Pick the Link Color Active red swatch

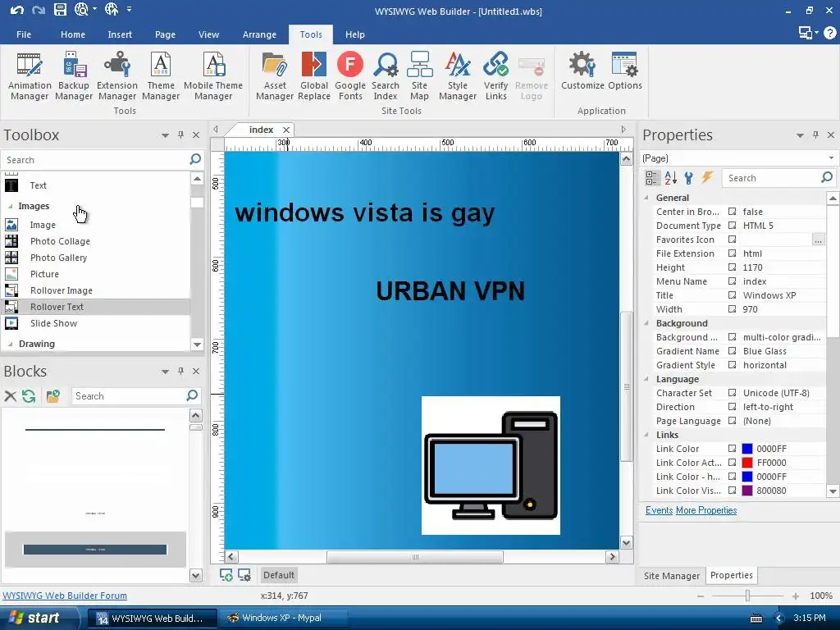pos(747,463)
